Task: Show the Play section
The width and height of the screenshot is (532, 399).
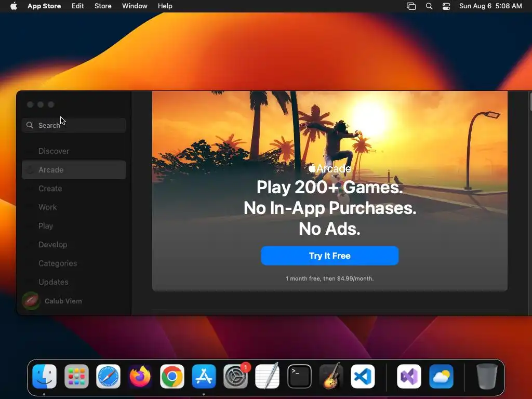Action: (x=74, y=226)
